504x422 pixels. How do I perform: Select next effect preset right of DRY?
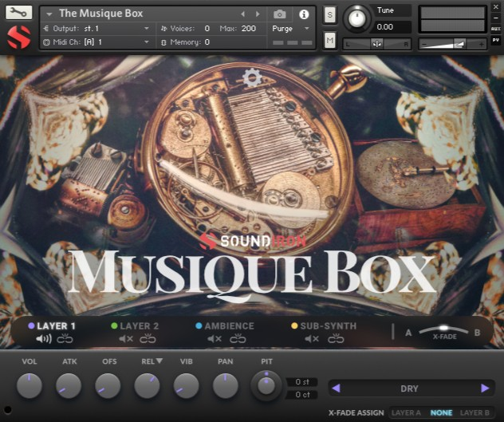click(485, 388)
